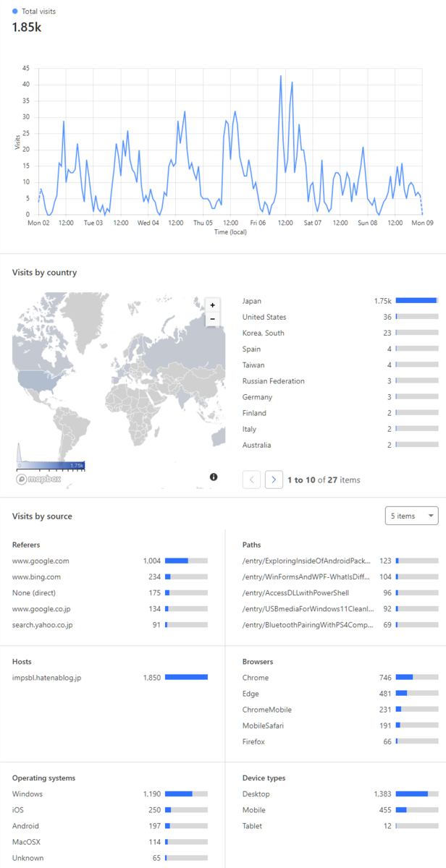Click the Total visits legend dot
The width and height of the screenshot is (446, 868).
[x=15, y=12]
